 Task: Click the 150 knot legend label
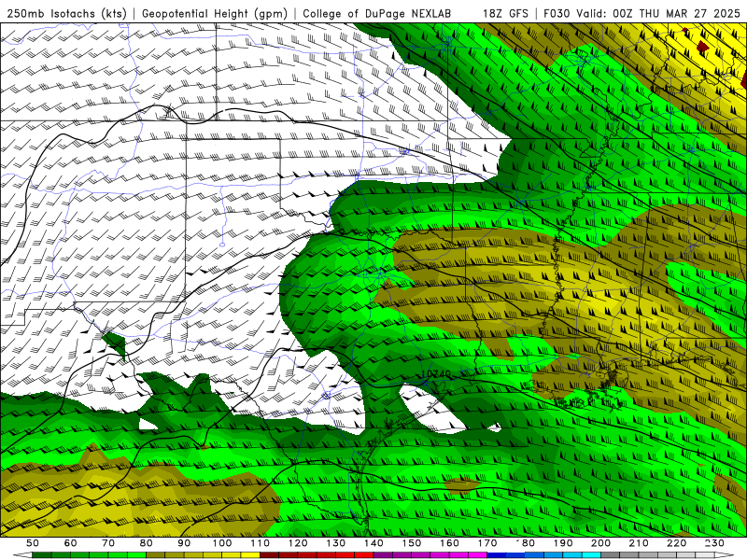point(412,543)
